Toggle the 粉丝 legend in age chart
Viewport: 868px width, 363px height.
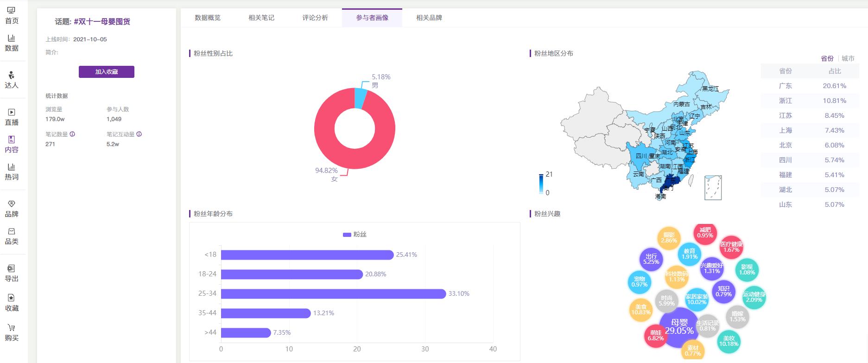355,235
